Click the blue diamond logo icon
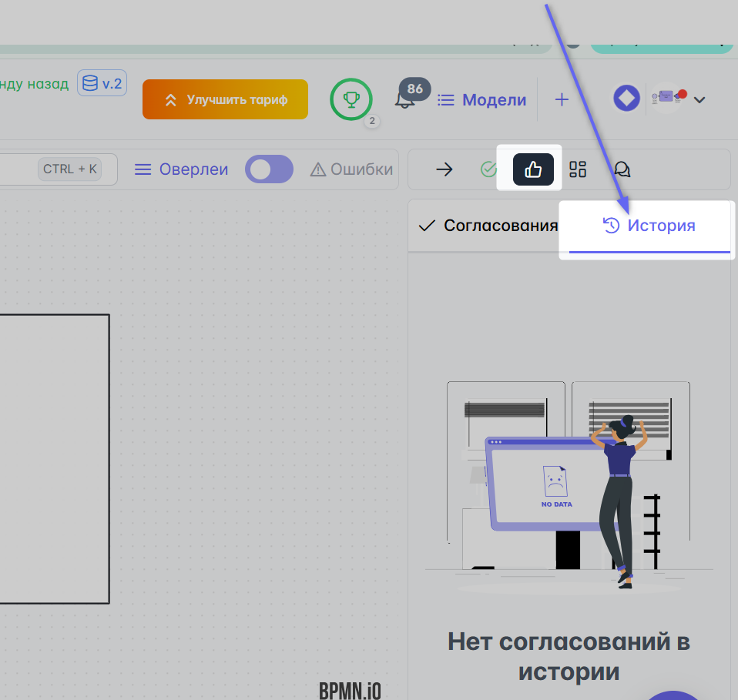Image resolution: width=738 pixels, height=700 pixels. [x=626, y=99]
